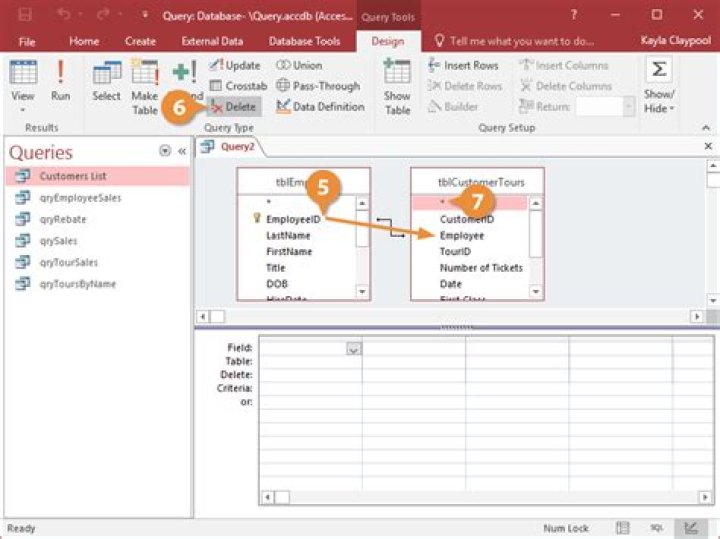Viewport: 720px width, 539px height.
Task: Choose the Make Table query type
Action: point(145,87)
